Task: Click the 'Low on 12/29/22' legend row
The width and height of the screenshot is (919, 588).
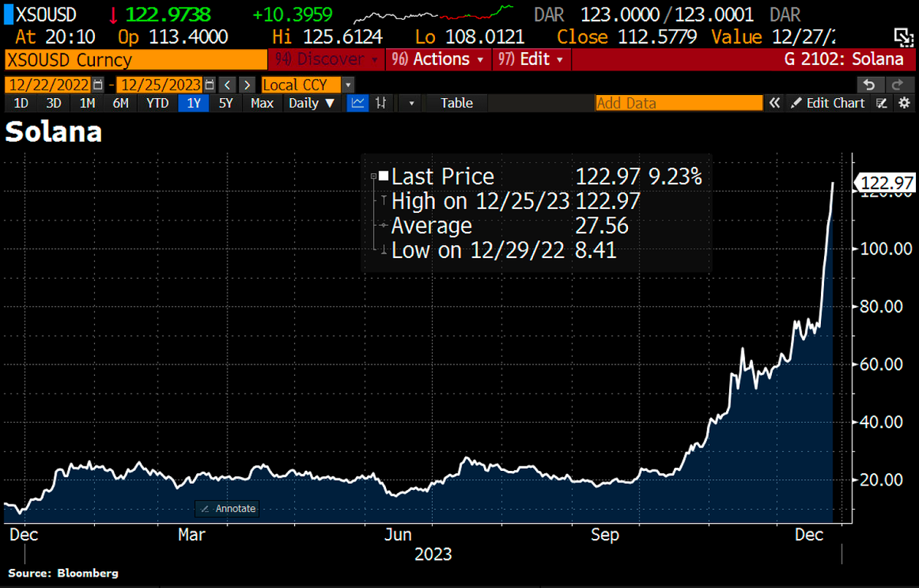Action: 503,250
